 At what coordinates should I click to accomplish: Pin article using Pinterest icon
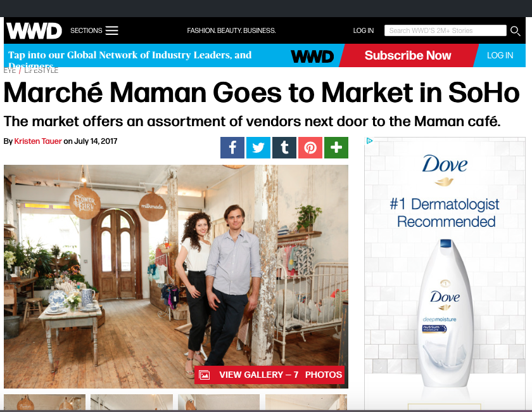310,148
